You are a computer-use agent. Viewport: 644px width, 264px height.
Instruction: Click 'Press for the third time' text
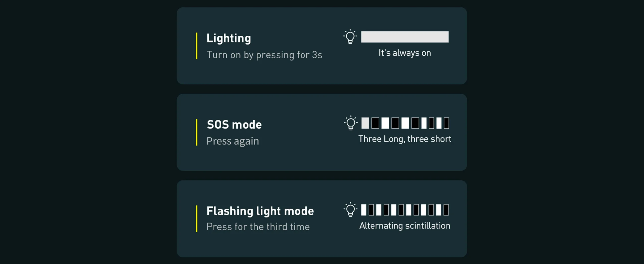[258, 227]
